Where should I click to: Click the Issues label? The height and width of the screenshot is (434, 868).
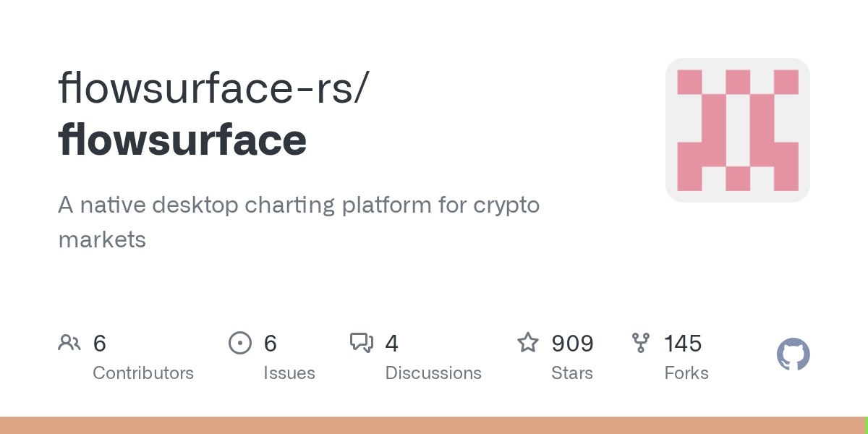[289, 373]
